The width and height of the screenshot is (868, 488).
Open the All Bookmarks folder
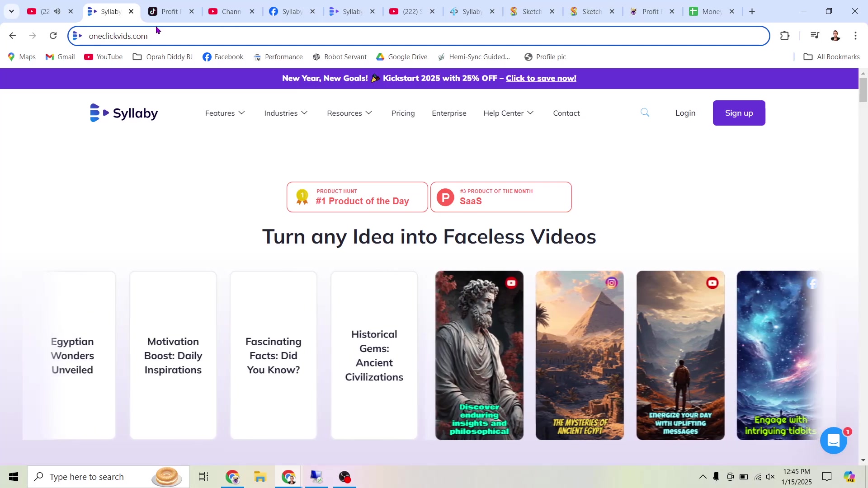[831, 57]
